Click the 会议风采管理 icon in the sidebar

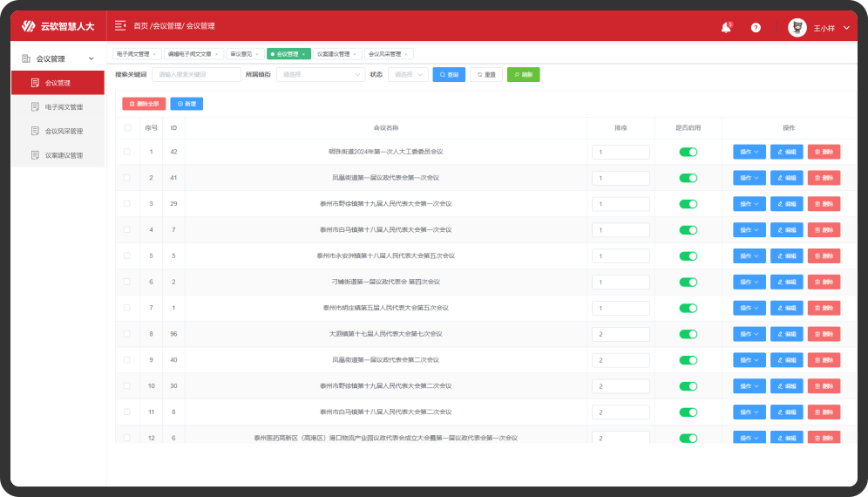pos(35,132)
